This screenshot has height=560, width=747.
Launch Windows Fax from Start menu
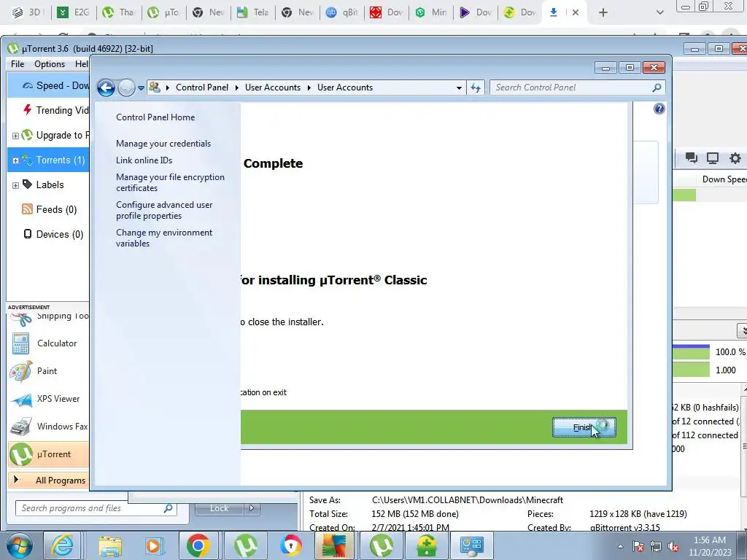click(x=49, y=426)
